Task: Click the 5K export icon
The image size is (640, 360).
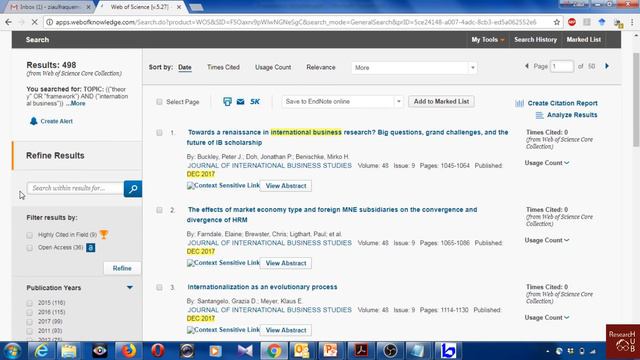Action: pos(255,102)
